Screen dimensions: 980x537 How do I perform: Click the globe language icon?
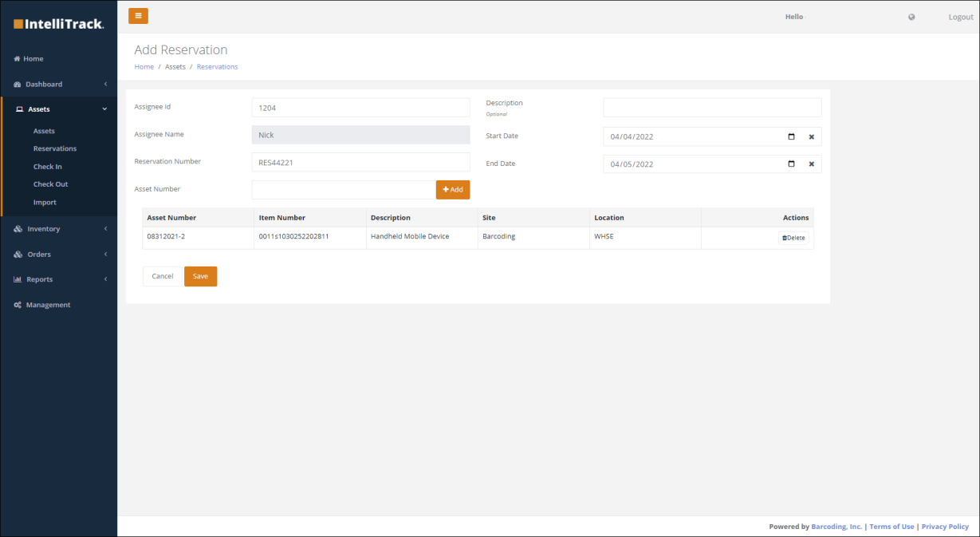911,17
